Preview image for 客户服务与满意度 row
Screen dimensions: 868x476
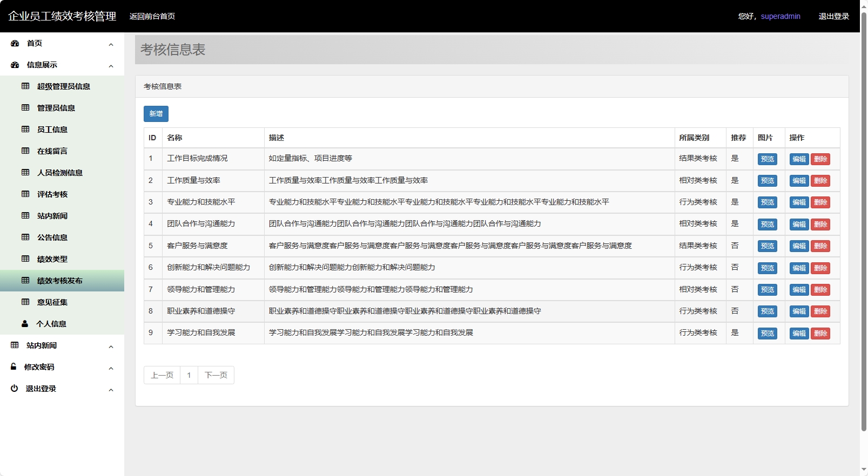click(768, 246)
